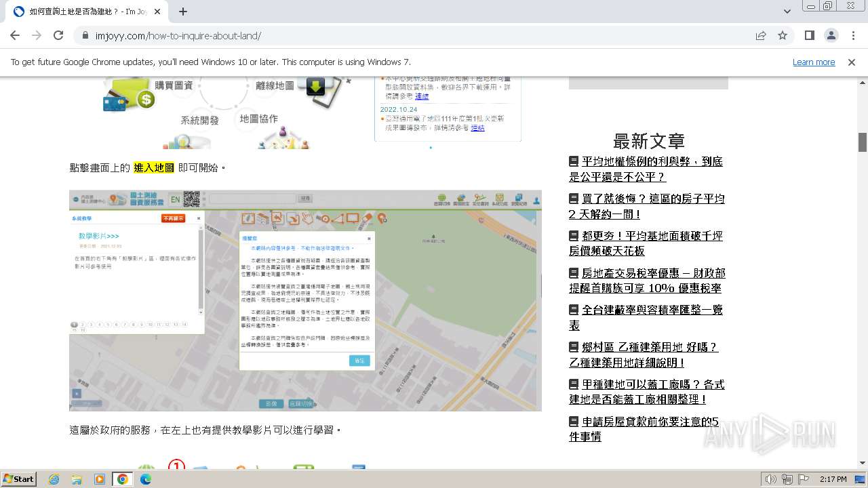
Task: Launch Internet Explorer from taskbar
Action: tap(54, 479)
